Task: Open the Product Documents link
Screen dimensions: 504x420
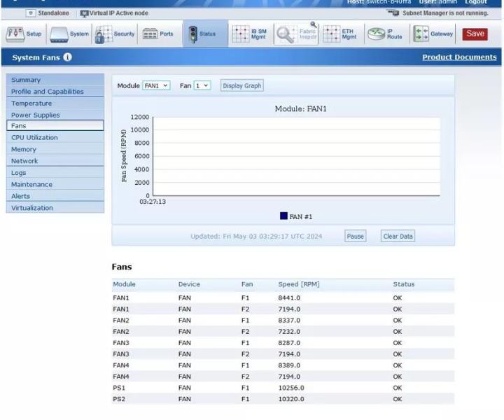Action: 459,57
